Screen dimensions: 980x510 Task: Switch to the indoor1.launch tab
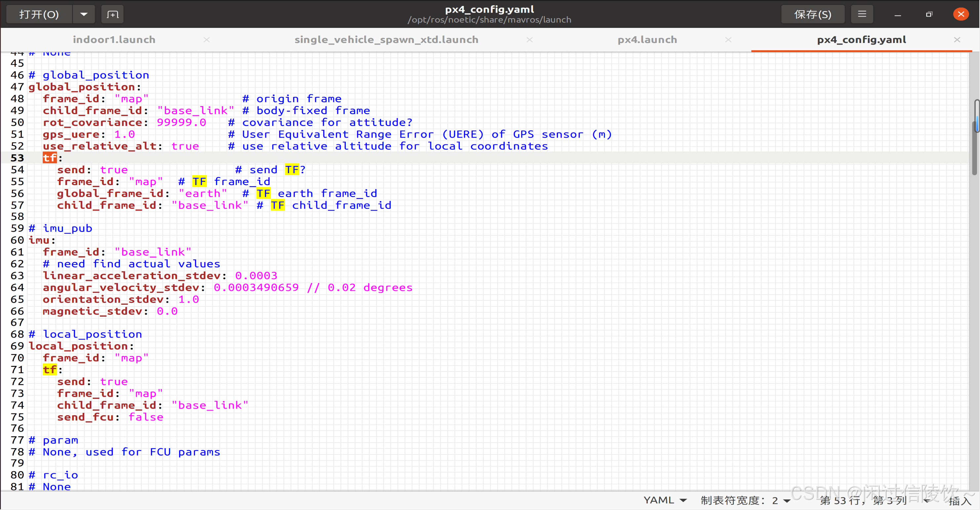click(x=114, y=40)
